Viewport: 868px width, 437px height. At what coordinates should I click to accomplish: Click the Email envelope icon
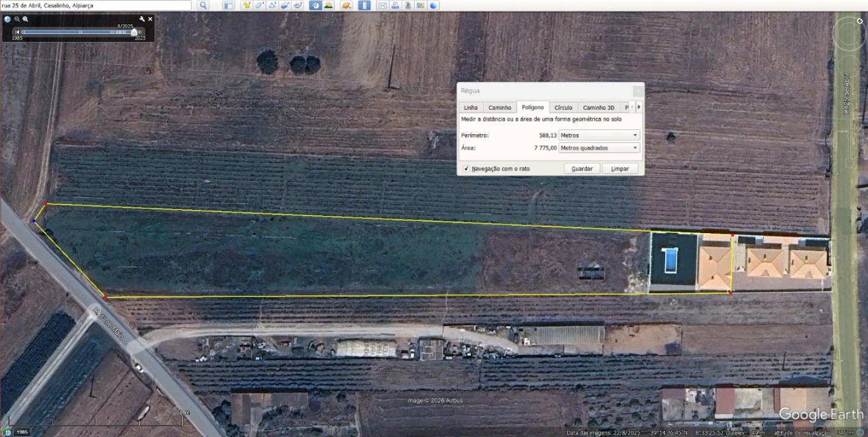click(x=382, y=5)
